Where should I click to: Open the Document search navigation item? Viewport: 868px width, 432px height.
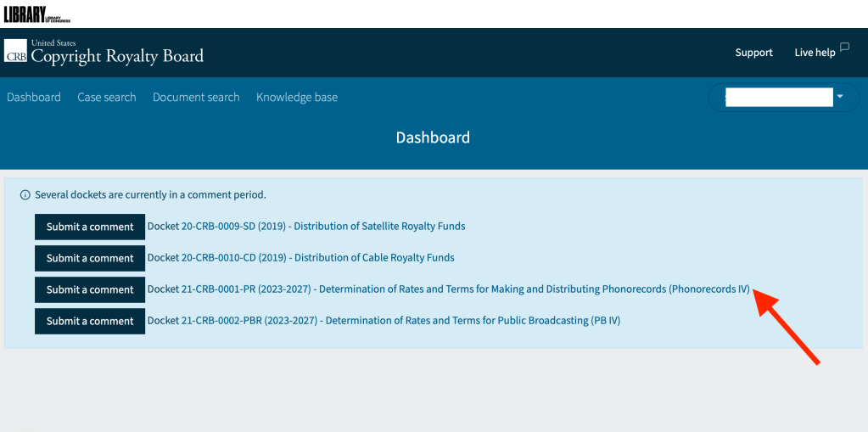pyautogui.click(x=196, y=98)
